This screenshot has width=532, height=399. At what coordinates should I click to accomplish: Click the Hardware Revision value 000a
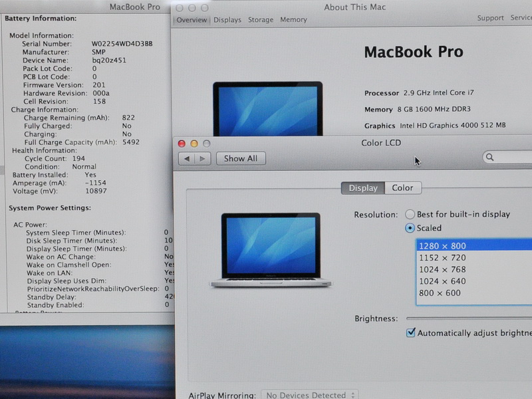point(101,93)
